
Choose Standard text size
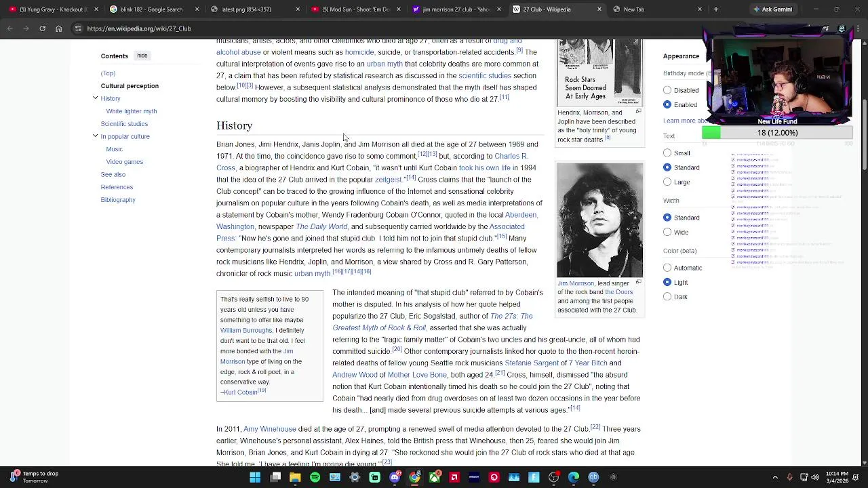tap(667, 167)
